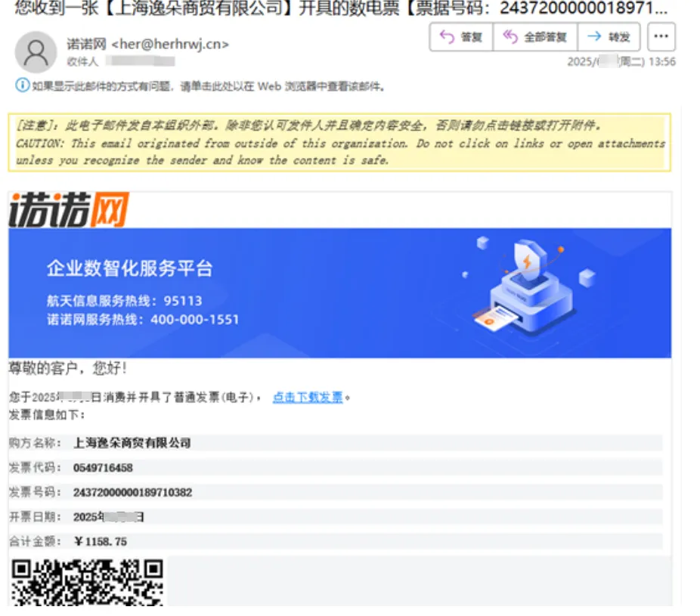Click the 答复 reply button
The width and height of the screenshot is (700, 616).
pos(461,37)
